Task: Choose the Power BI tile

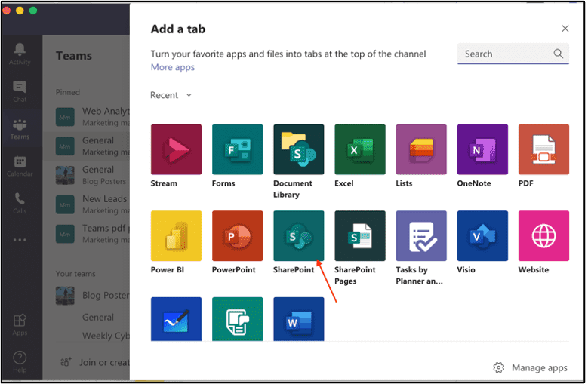Action: (x=176, y=235)
